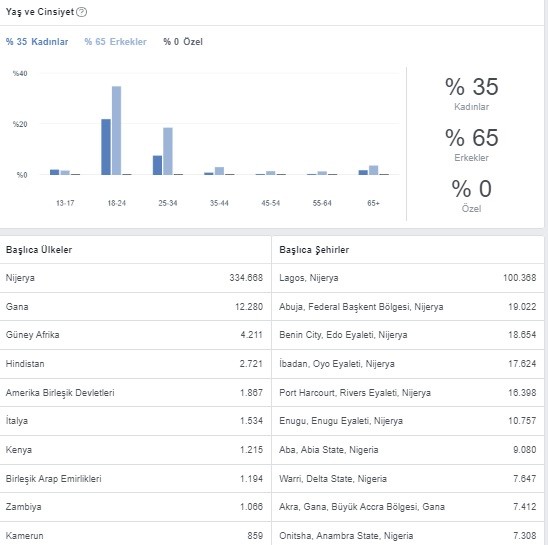548x545 pixels.
Task: Open the Lagos, Nijerya city row
Action: click(408, 278)
